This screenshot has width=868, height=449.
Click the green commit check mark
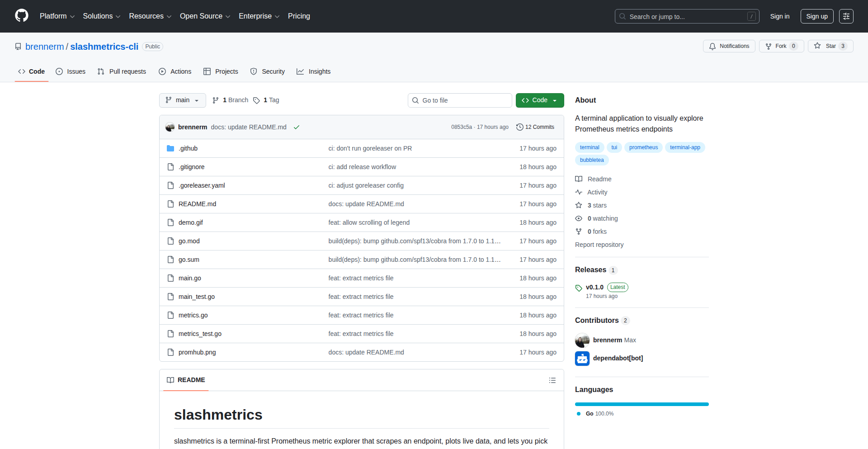[x=296, y=127]
